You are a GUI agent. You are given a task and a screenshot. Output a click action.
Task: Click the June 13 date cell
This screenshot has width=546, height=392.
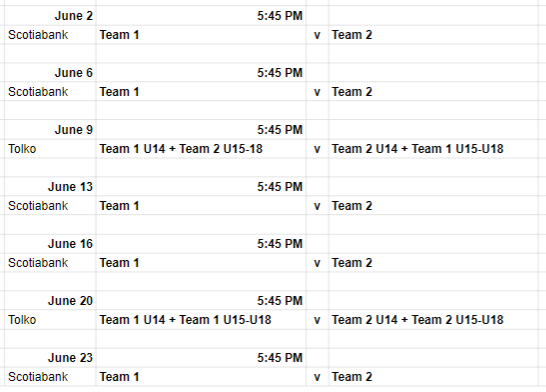50,187
